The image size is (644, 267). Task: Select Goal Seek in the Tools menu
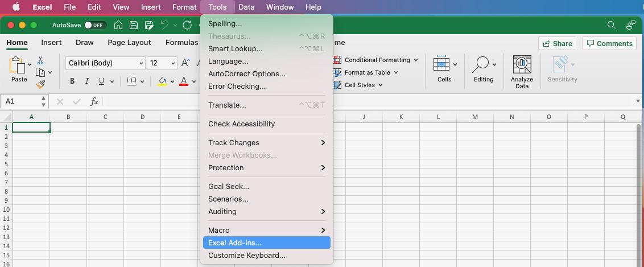229,186
